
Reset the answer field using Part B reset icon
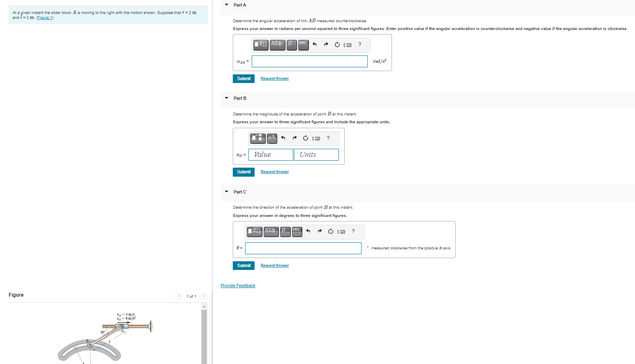point(306,138)
